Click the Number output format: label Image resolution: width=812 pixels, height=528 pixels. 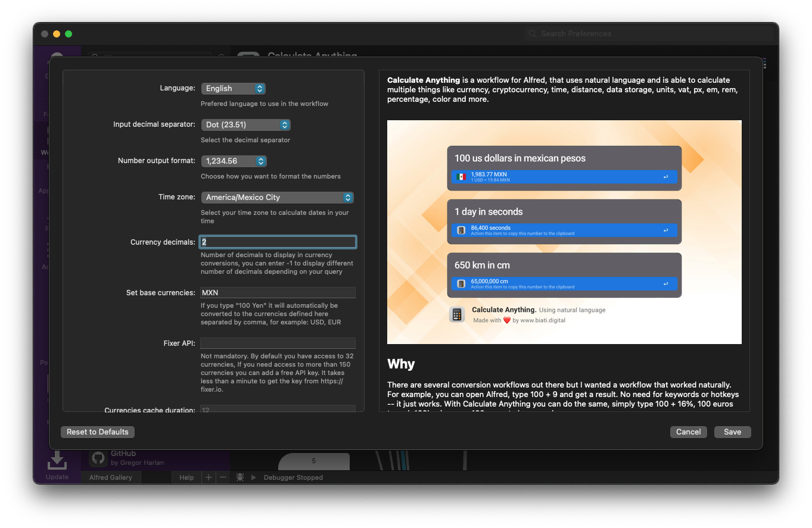[157, 161]
